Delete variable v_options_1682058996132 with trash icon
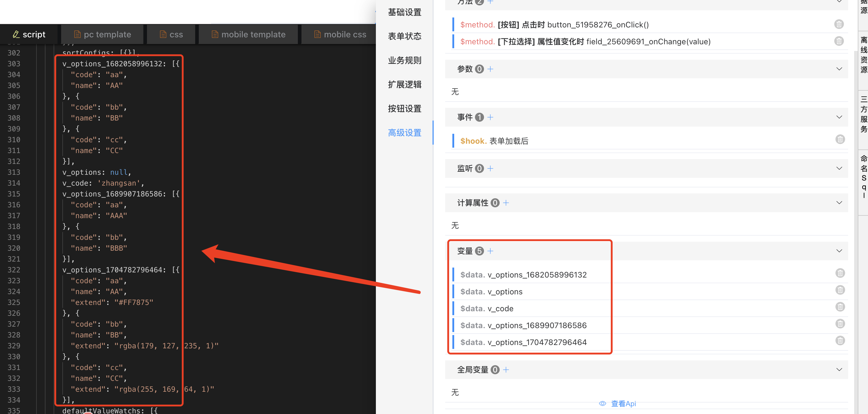This screenshot has height=414, width=868. [x=840, y=273]
